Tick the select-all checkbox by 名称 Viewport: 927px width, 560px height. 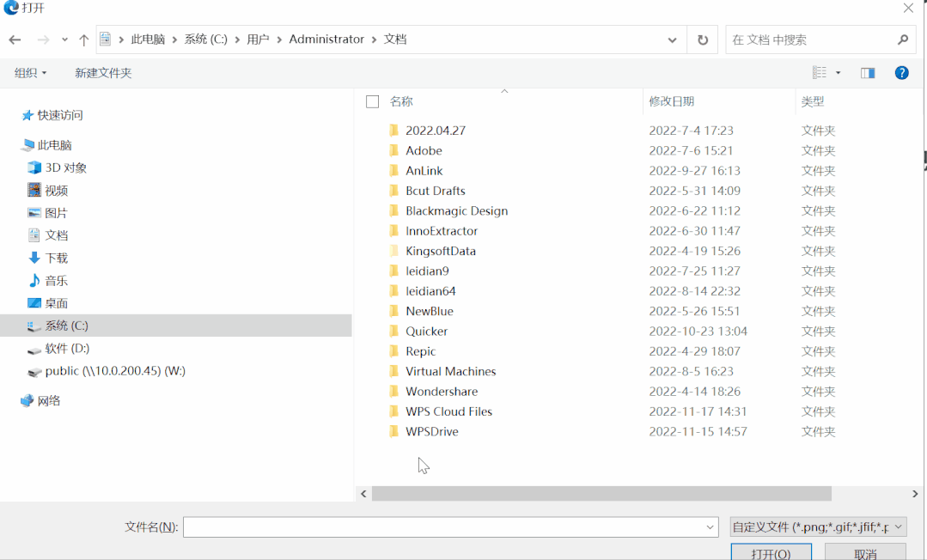point(373,101)
